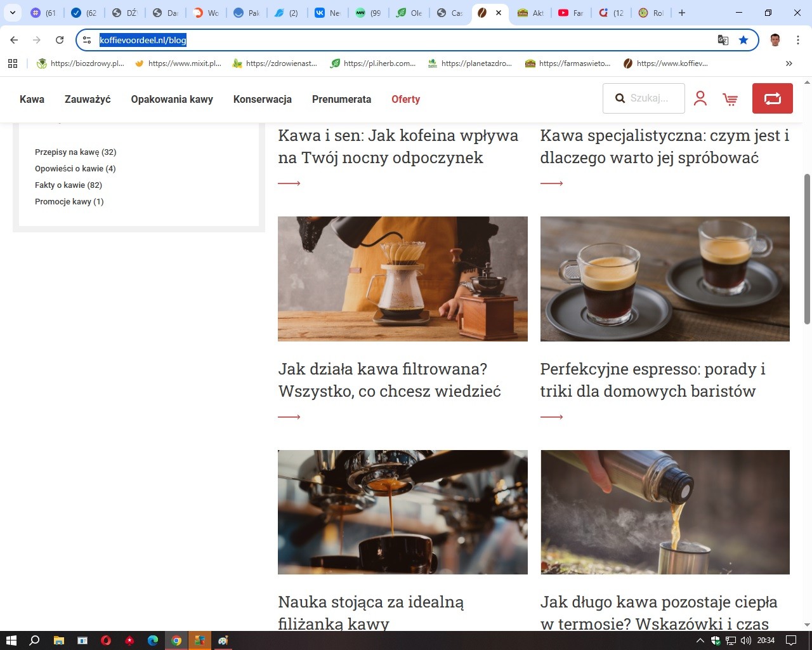The image size is (812, 650).
Task: Open a new browser tab
Action: click(x=682, y=13)
